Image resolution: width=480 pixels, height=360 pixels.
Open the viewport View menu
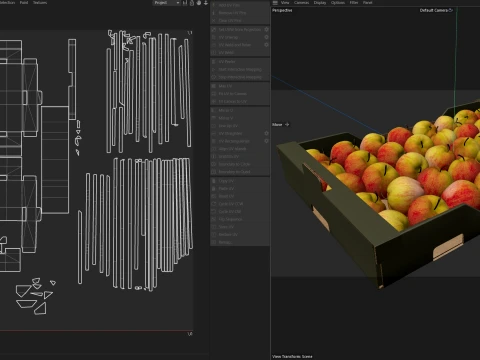(285, 3)
